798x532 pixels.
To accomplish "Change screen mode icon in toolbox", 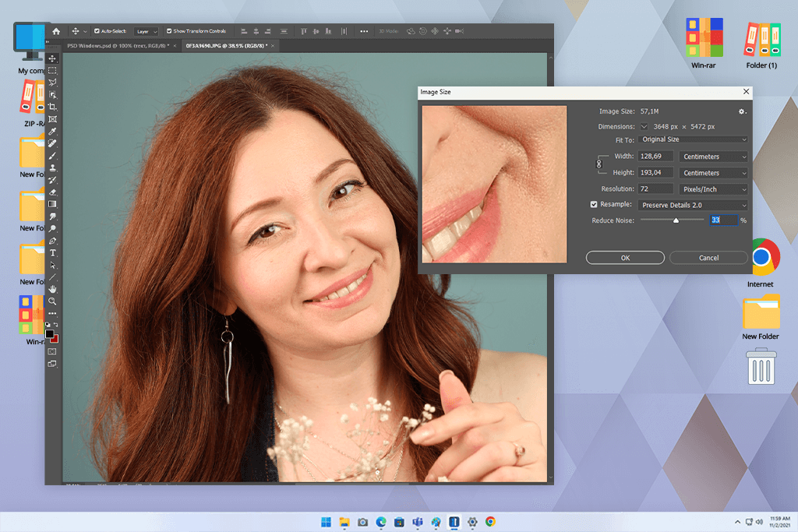I will (x=52, y=364).
